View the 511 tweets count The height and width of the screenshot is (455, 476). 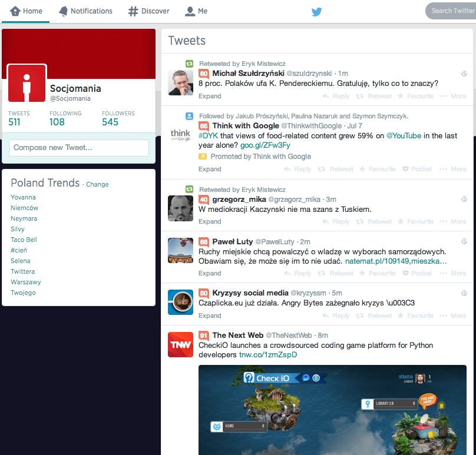pos(19,118)
